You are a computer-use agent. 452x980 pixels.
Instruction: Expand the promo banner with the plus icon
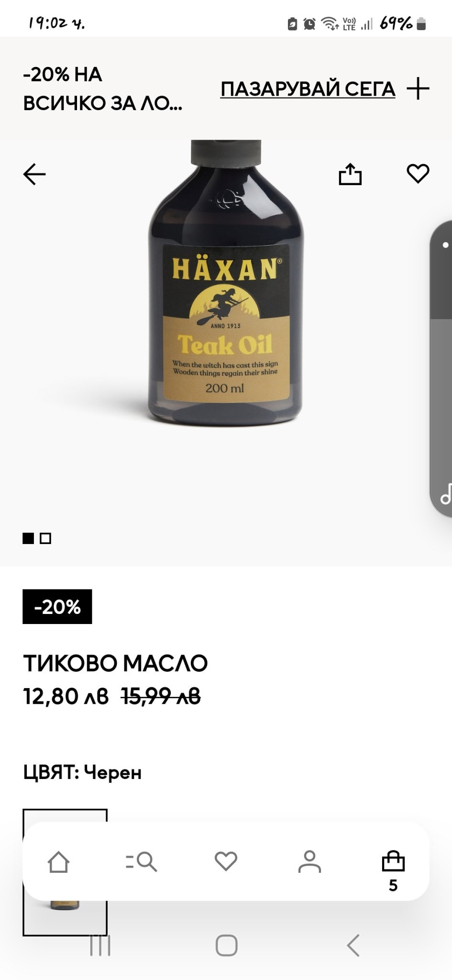(418, 89)
